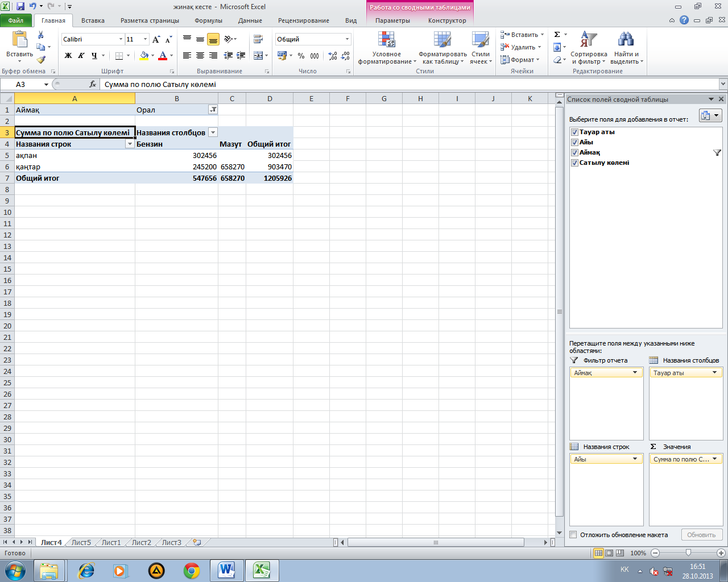Click the Обновить button
Viewport: 728px width, 582px height.
(x=701, y=535)
